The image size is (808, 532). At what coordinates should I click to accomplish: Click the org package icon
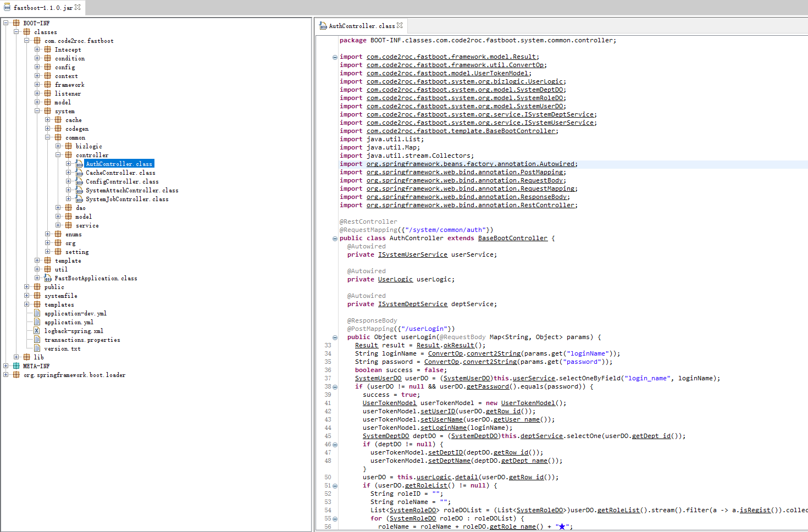[x=58, y=243]
